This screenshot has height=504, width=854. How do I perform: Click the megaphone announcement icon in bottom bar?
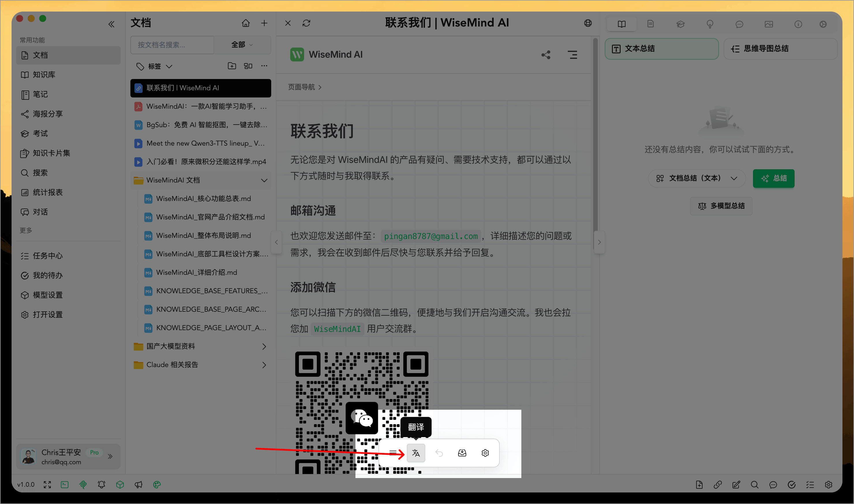coord(139,485)
